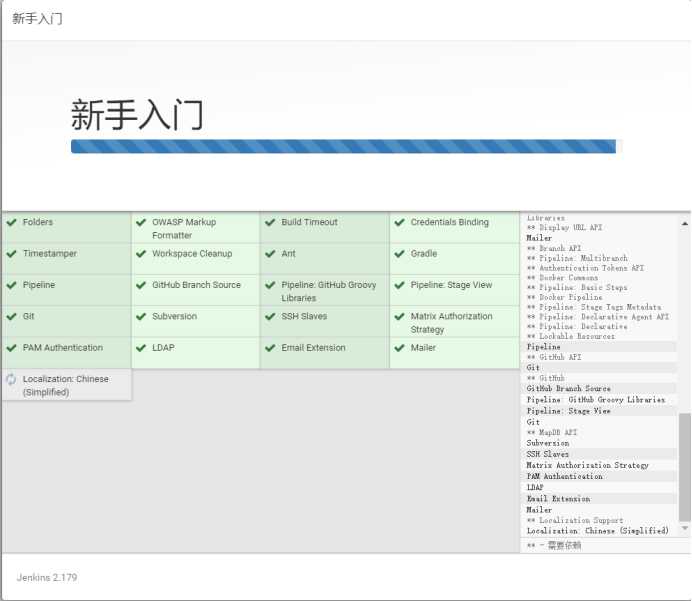Click the checkmark beside Email Extension

[270, 348]
